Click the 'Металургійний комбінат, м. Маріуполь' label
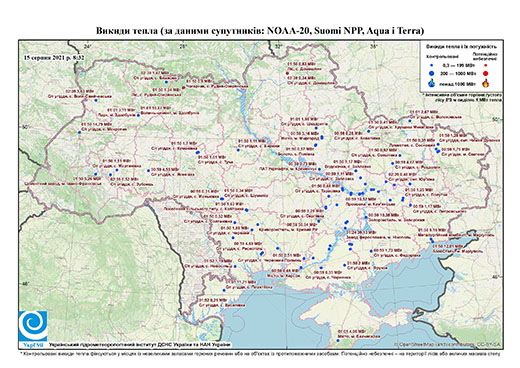520x368 pixels. (x=457, y=235)
